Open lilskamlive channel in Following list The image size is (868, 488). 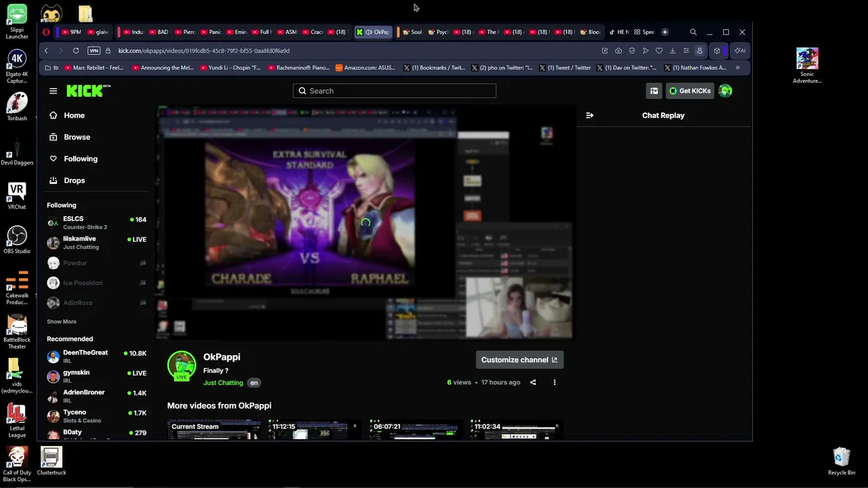[97, 243]
